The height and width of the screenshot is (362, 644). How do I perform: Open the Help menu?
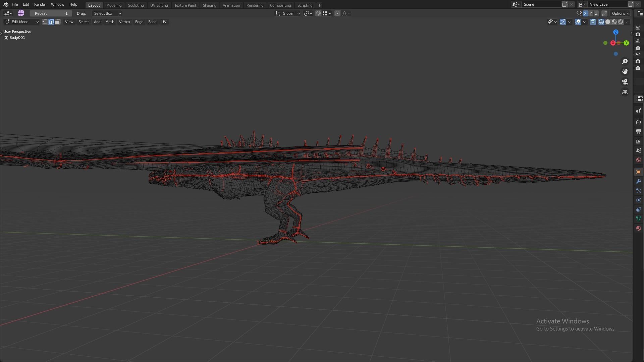pyautogui.click(x=73, y=4)
